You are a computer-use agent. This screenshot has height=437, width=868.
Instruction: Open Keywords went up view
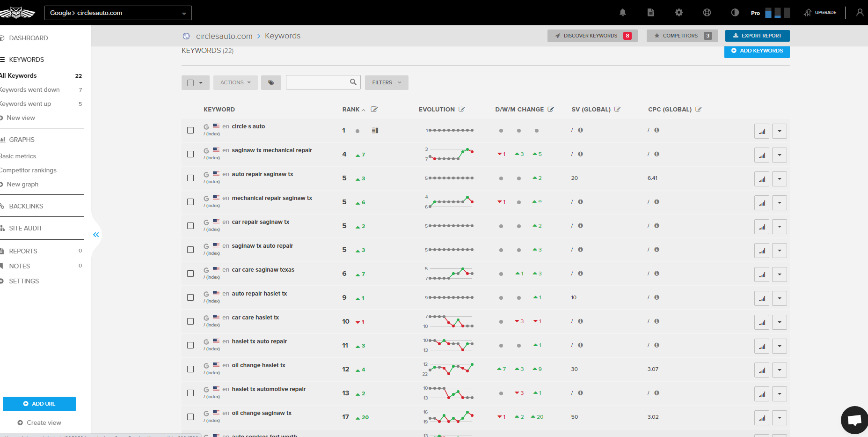click(x=25, y=104)
